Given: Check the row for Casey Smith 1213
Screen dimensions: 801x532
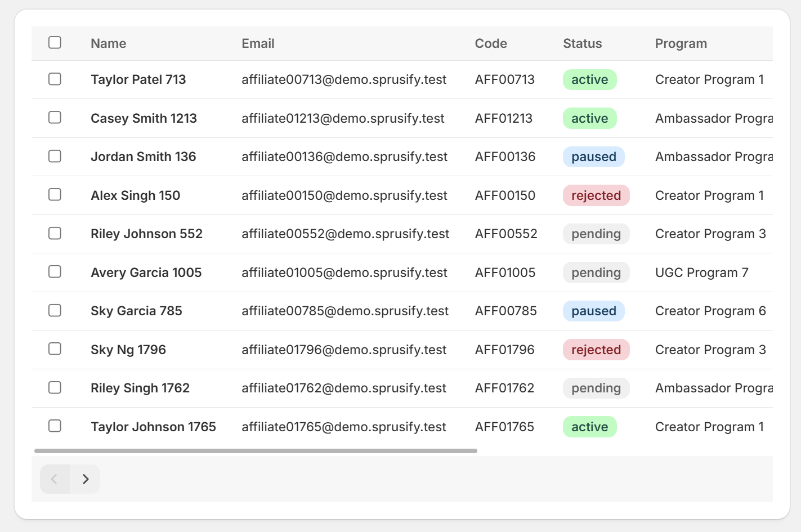Looking at the screenshot, I should pos(55,118).
